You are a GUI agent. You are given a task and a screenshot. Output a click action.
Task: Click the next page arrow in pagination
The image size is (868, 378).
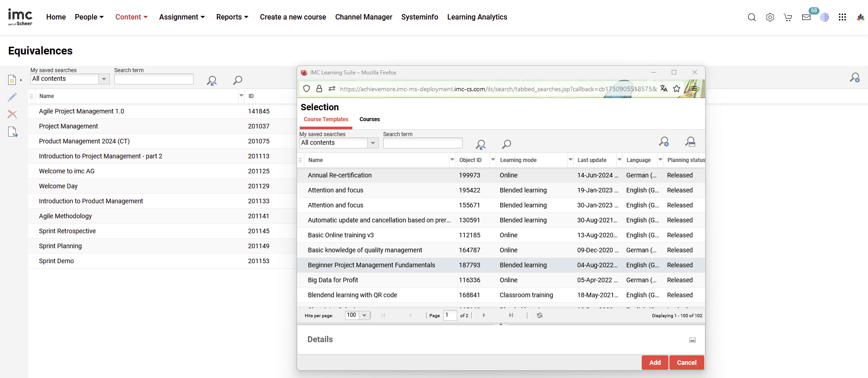click(x=484, y=315)
